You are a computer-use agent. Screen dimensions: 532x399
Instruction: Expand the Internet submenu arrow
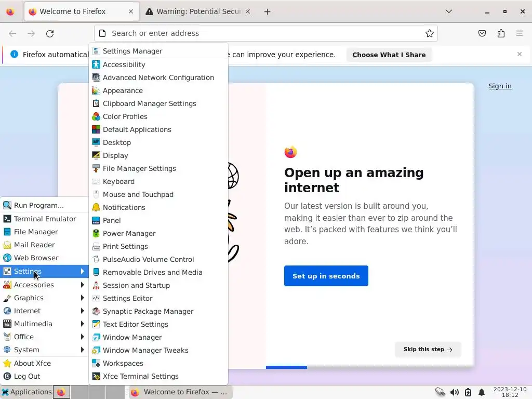click(82, 311)
